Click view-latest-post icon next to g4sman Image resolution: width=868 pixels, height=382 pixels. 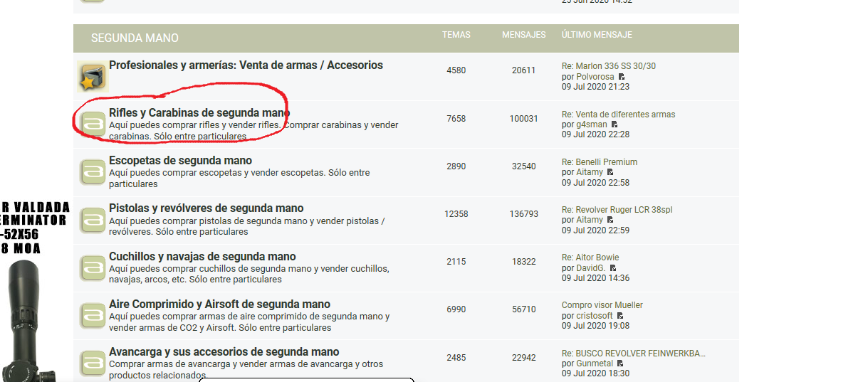point(615,124)
